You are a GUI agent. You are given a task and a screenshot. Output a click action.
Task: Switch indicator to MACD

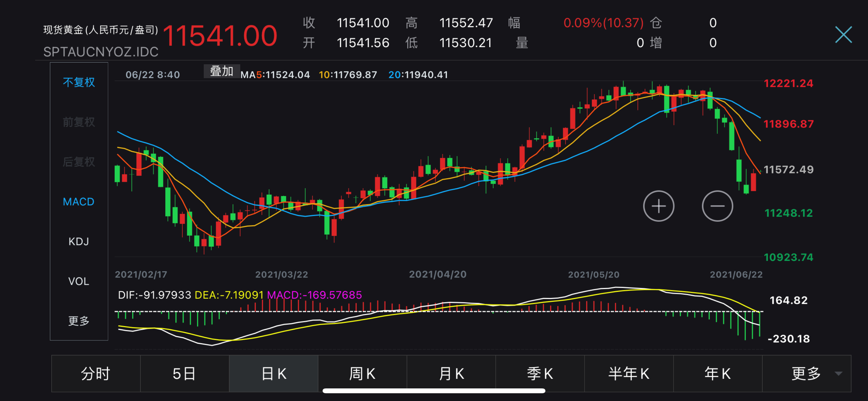[79, 201]
